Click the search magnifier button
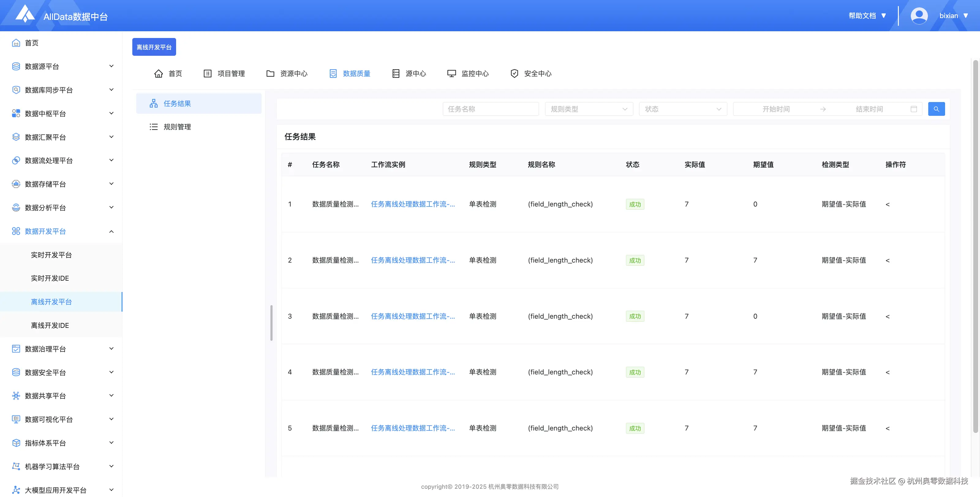 tap(936, 109)
